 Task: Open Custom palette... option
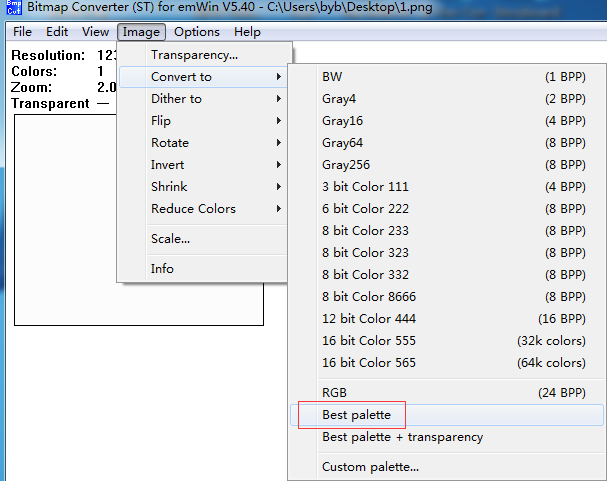pos(447,467)
